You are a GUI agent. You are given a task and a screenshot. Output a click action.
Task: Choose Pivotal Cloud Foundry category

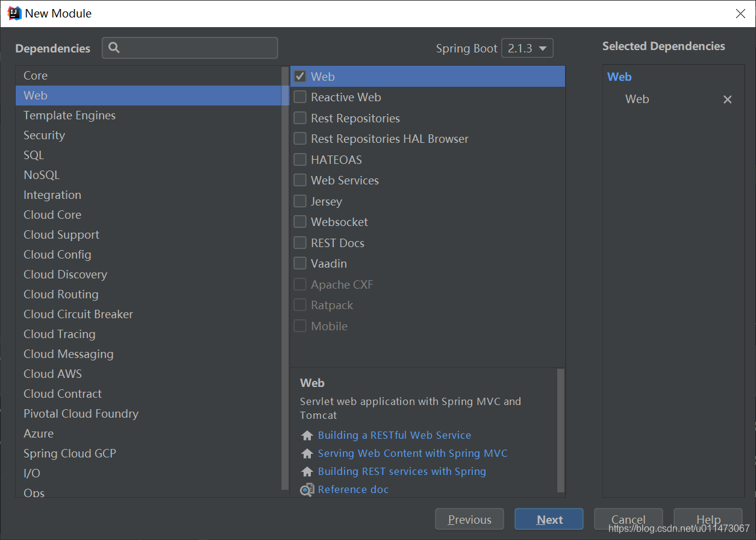click(149, 413)
